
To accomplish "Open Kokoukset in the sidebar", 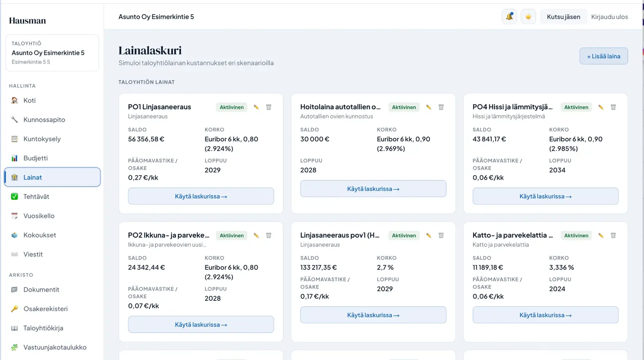I will click(52, 235).
